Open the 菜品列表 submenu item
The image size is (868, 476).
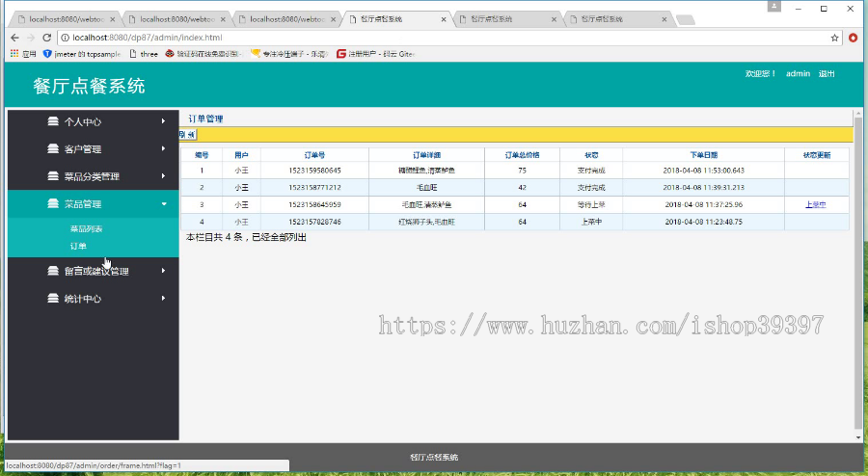[87, 228]
